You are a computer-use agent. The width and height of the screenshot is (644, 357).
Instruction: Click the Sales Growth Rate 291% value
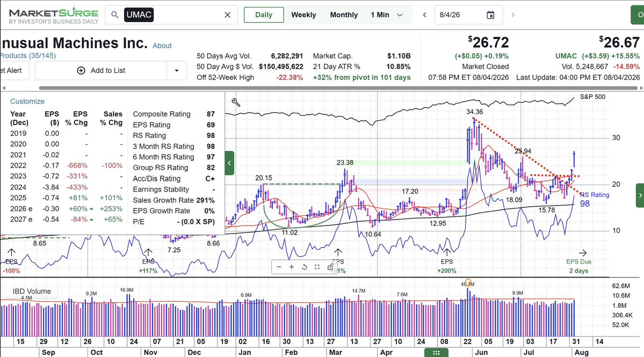205,200
